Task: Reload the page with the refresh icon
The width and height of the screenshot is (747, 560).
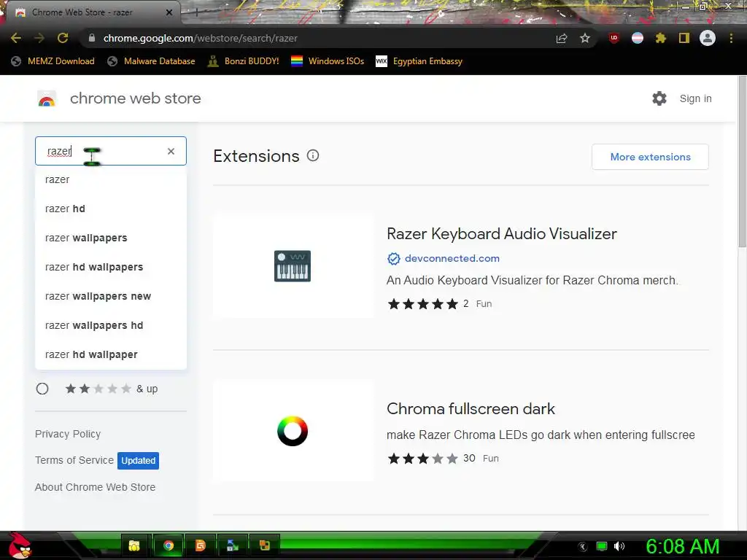Action: (63, 38)
